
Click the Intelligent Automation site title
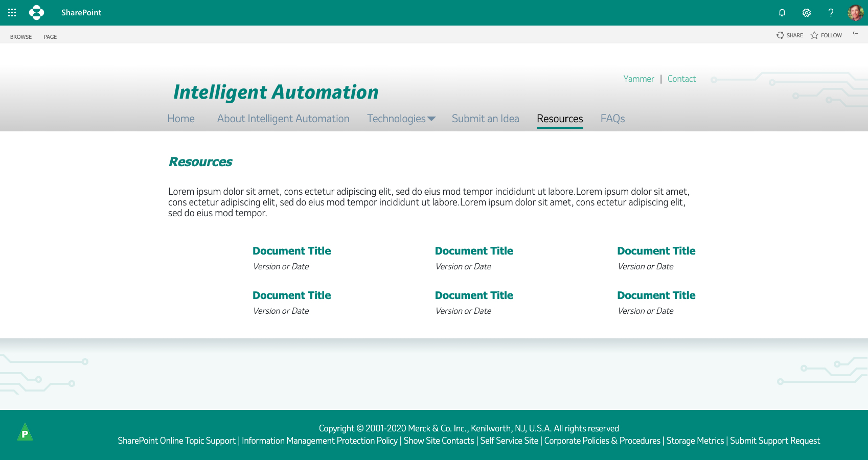(276, 92)
